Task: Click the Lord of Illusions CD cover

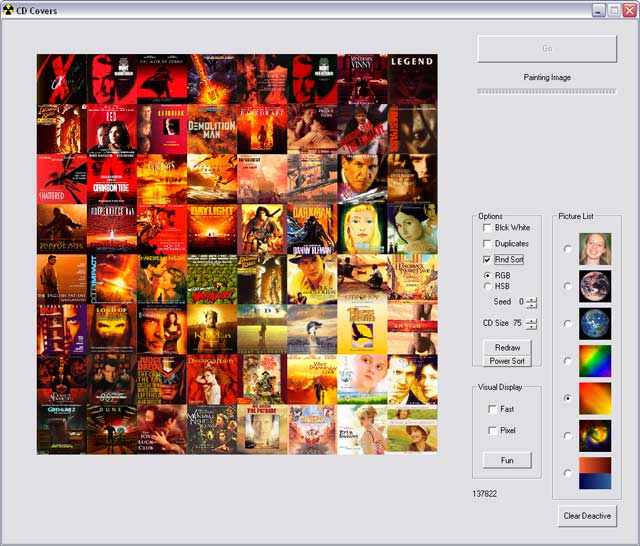Action: [x=112, y=329]
